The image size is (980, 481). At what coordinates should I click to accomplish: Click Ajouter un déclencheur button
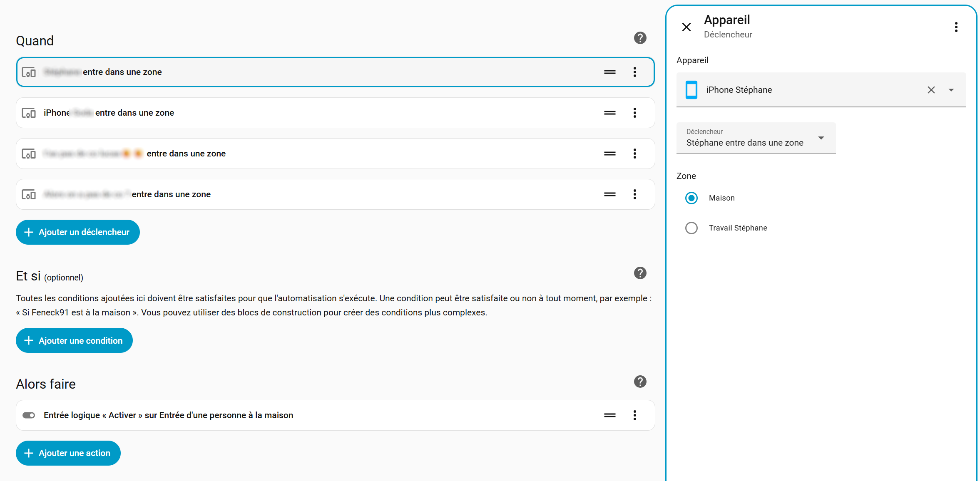(x=78, y=232)
